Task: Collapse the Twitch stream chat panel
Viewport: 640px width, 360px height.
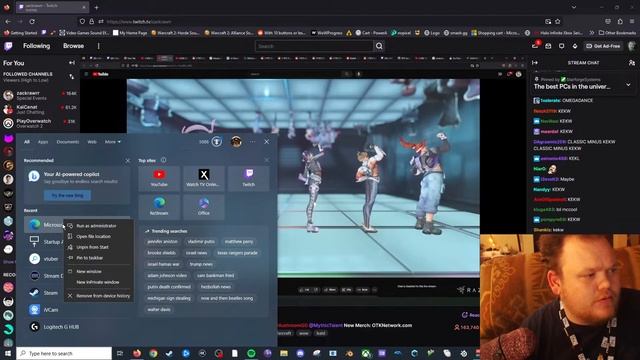Action: click(x=535, y=63)
